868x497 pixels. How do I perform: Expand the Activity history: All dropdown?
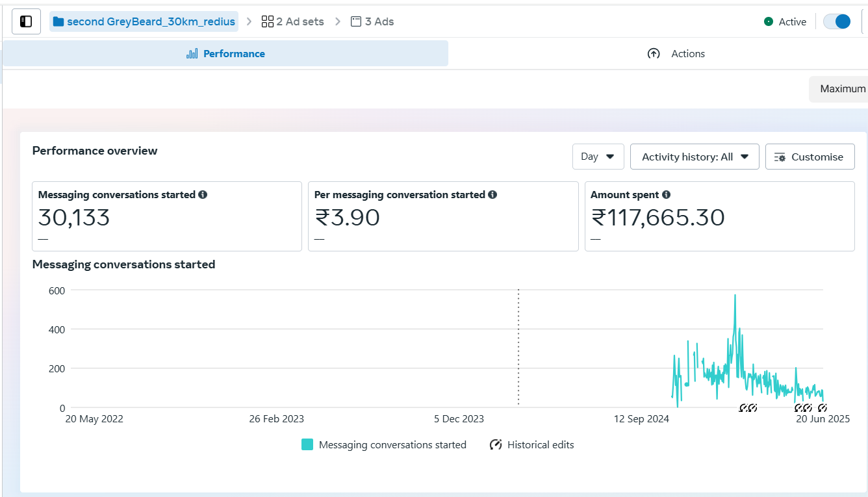click(695, 157)
